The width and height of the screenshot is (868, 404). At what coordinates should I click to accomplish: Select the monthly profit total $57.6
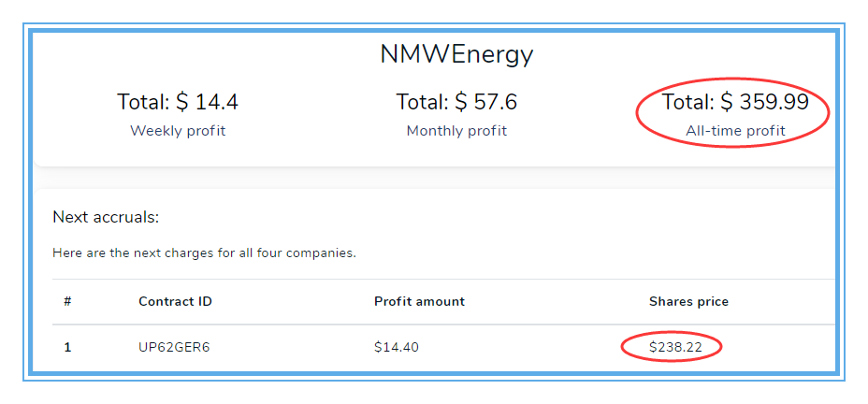pos(456,102)
